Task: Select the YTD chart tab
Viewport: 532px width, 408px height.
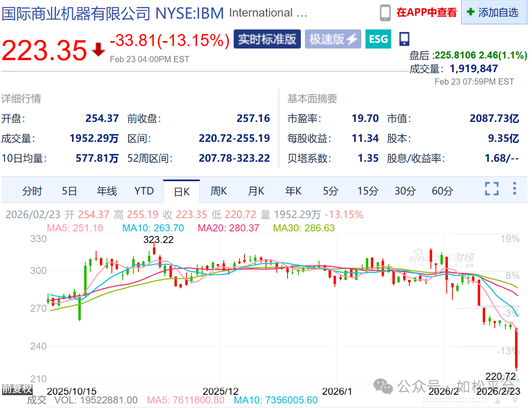Action: [144, 191]
